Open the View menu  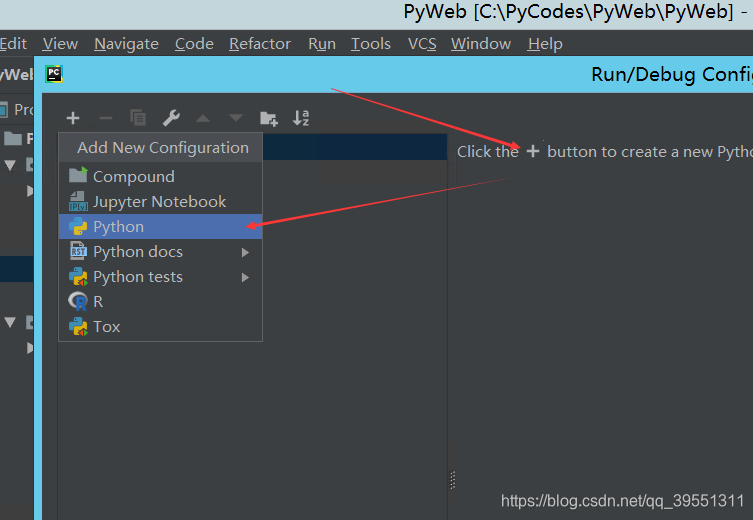pos(60,44)
